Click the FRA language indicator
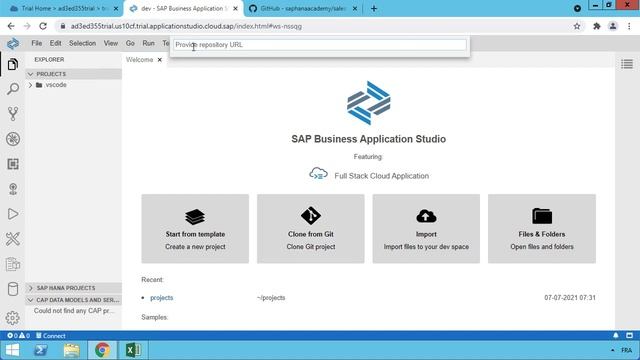 click(627, 350)
